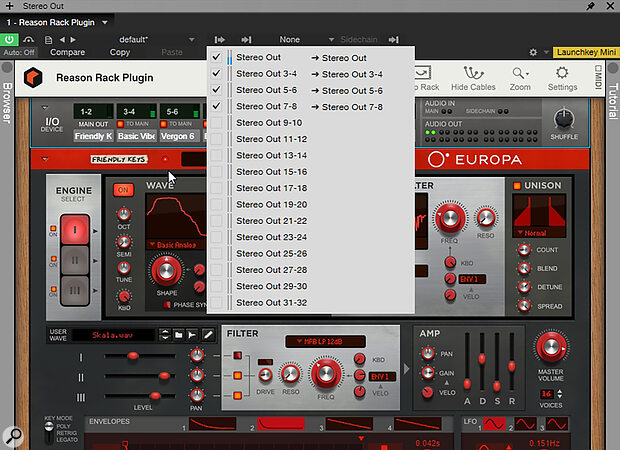Image resolution: width=620 pixels, height=450 pixels.
Task: Click the amp Attack slider handle
Action: click(467, 384)
